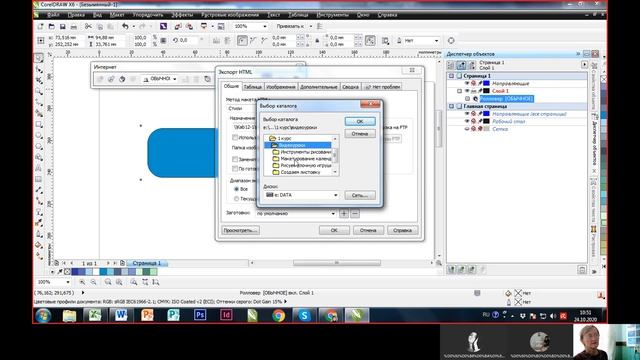The image size is (640, 360).
Task: Click the Windows Start orb
Action: (x=43, y=316)
